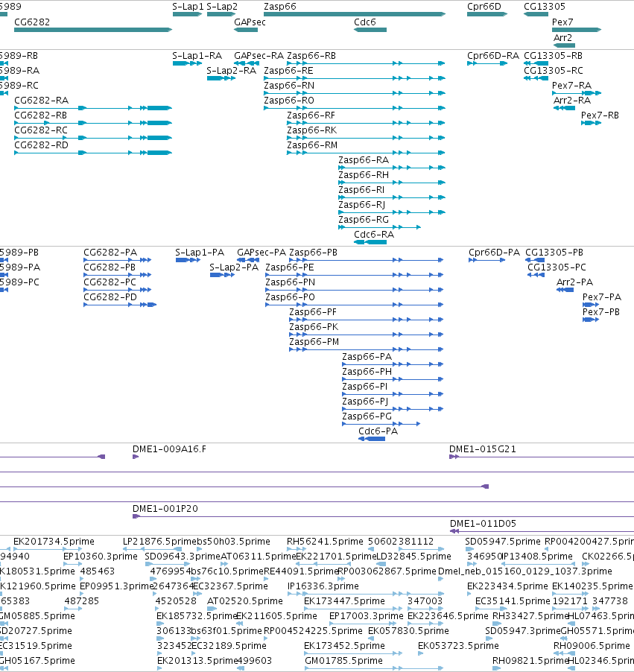Click transcript Zasp66-RH label

pyautogui.click(x=364, y=175)
